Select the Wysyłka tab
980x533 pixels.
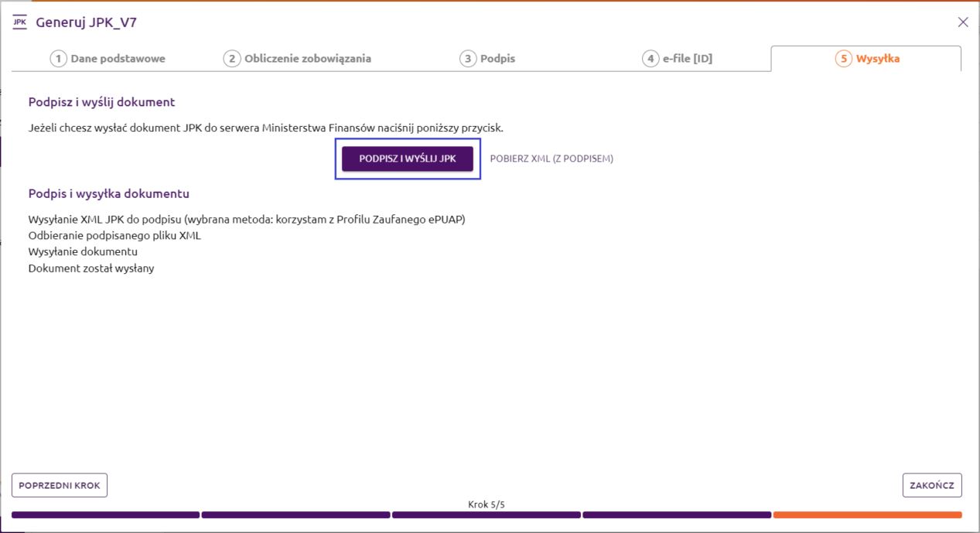(866, 59)
